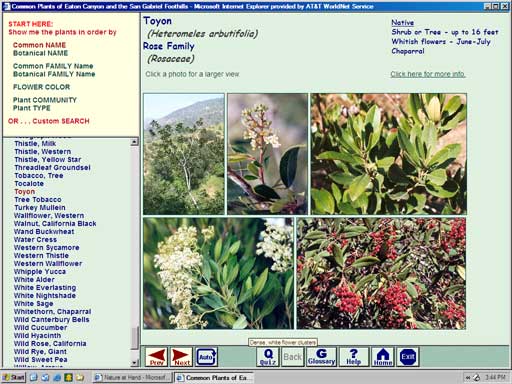The height and width of the screenshot is (384, 512).
Task: Sort by Botanical FAMILY Name
Action: (x=54, y=74)
